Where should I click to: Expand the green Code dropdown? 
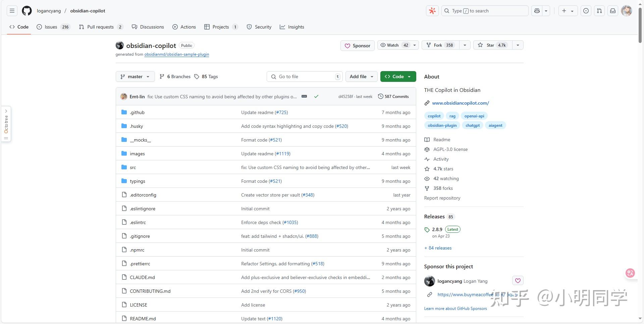398,76
